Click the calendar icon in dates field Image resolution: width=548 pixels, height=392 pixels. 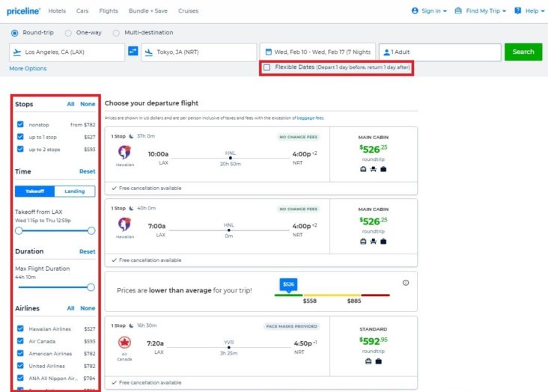269,52
